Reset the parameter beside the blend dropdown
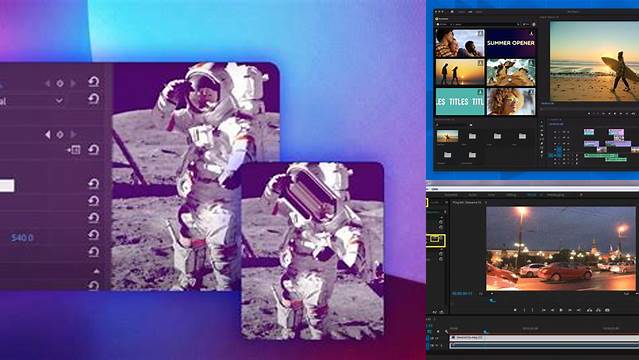Image resolution: width=639 pixels, height=360 pixels. (x=94, y=99)
